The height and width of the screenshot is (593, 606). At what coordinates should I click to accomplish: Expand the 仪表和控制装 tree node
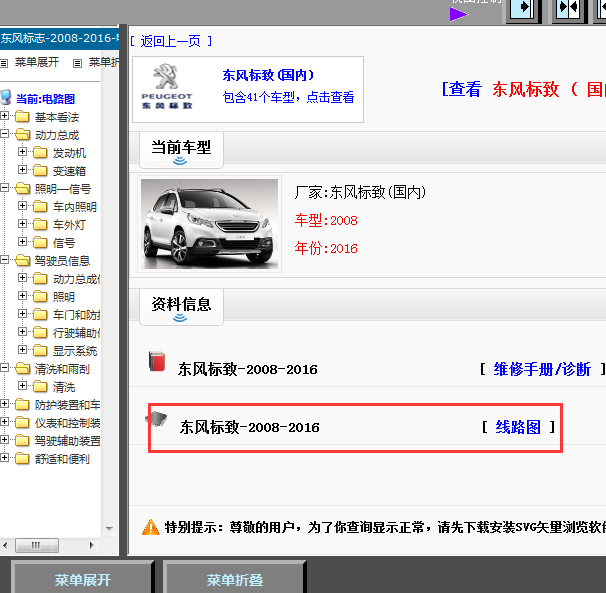point(5,422)
